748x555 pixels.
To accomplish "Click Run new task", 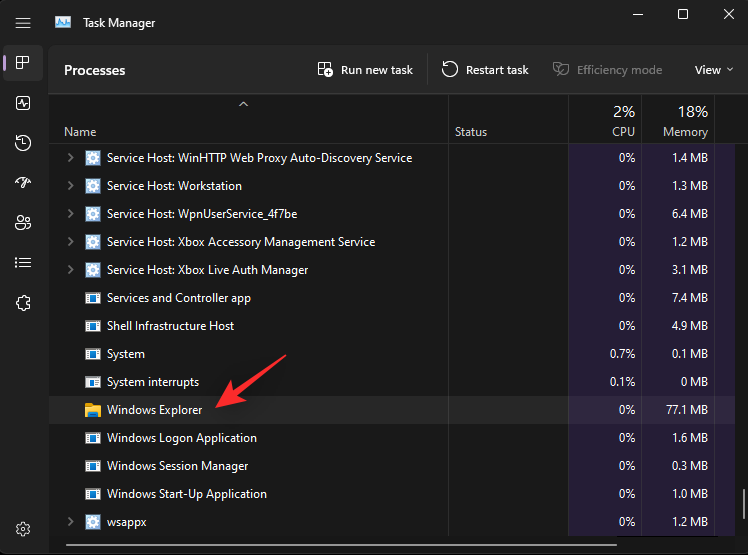I will pos(365,70).
